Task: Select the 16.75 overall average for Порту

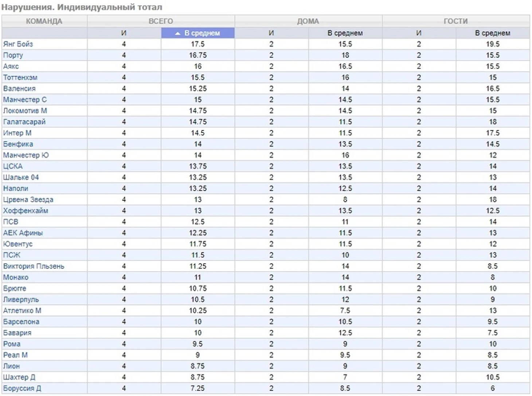Action: click(x=198, y=55)
